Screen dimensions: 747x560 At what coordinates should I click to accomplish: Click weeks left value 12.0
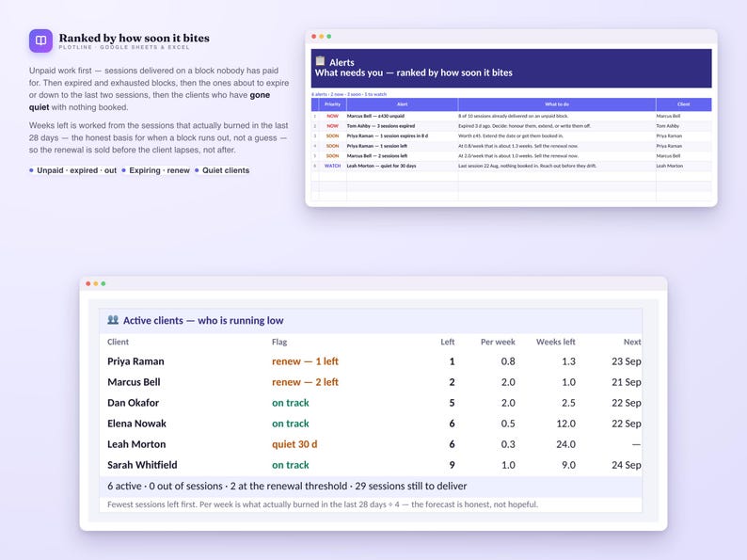tap(565, 424)
